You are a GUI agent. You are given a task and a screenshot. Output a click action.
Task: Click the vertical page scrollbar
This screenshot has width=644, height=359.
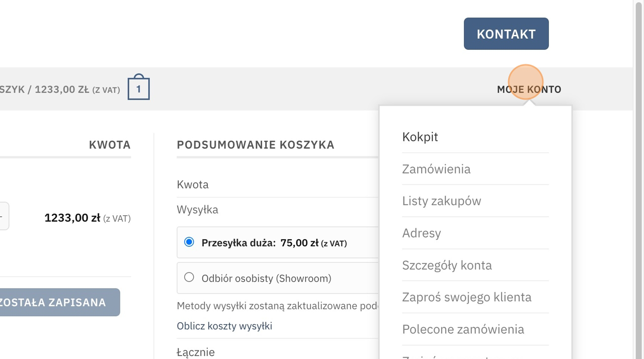click(x=638, y=151)
